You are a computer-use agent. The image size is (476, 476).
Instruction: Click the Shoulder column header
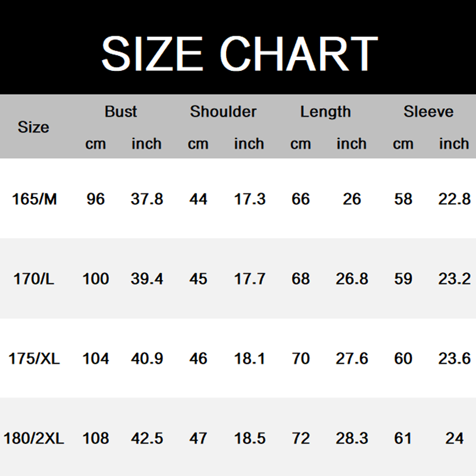point(223,112)
